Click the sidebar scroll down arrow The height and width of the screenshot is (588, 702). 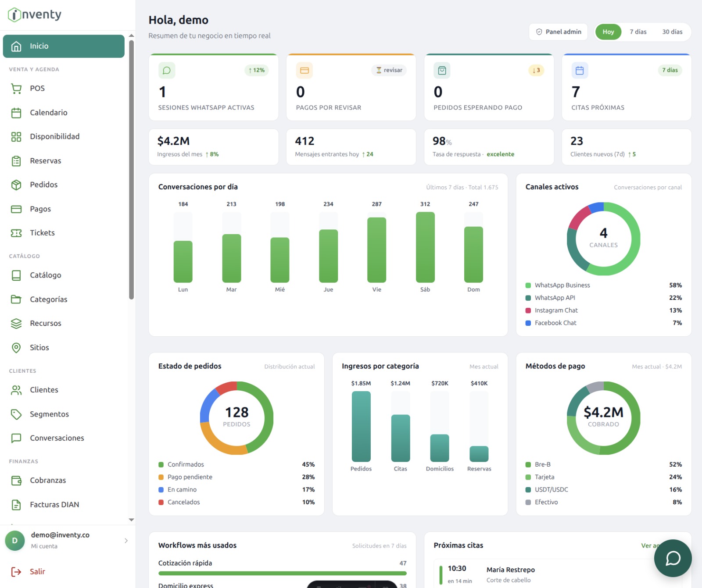tap(131, 520)
